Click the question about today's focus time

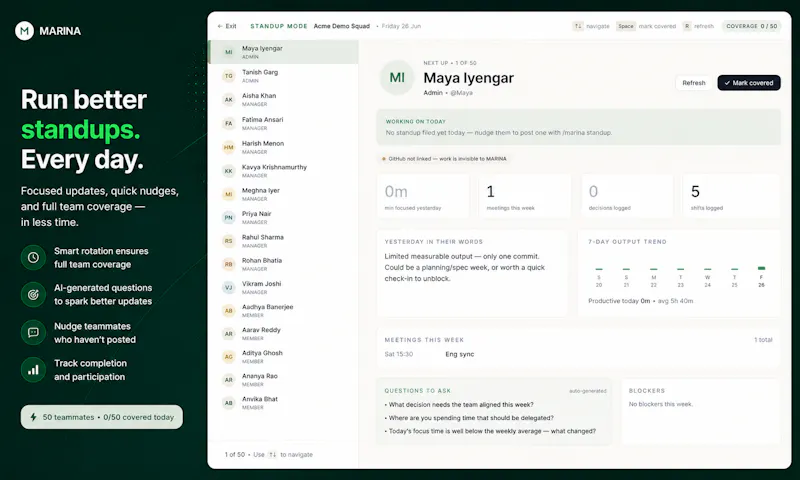[x=490, y=431]
